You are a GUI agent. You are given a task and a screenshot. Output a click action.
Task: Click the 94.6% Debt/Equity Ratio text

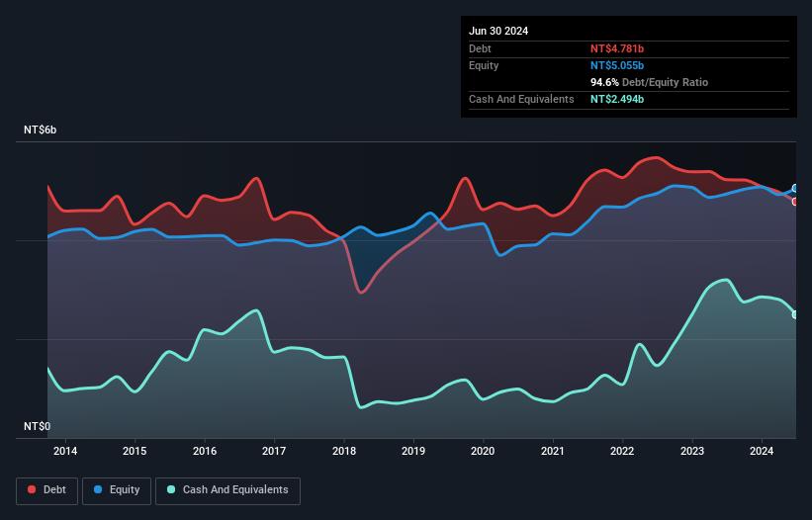[x=649, y=82]
